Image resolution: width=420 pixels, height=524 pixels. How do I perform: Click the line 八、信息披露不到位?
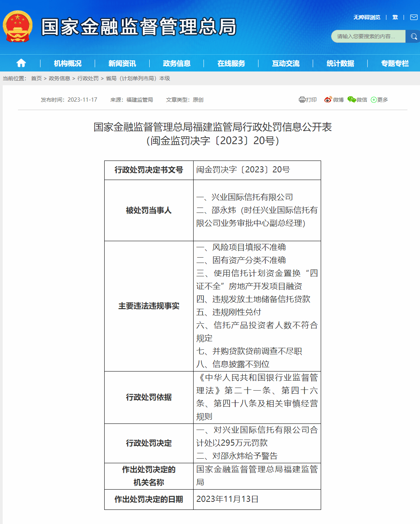click(233, 364)
